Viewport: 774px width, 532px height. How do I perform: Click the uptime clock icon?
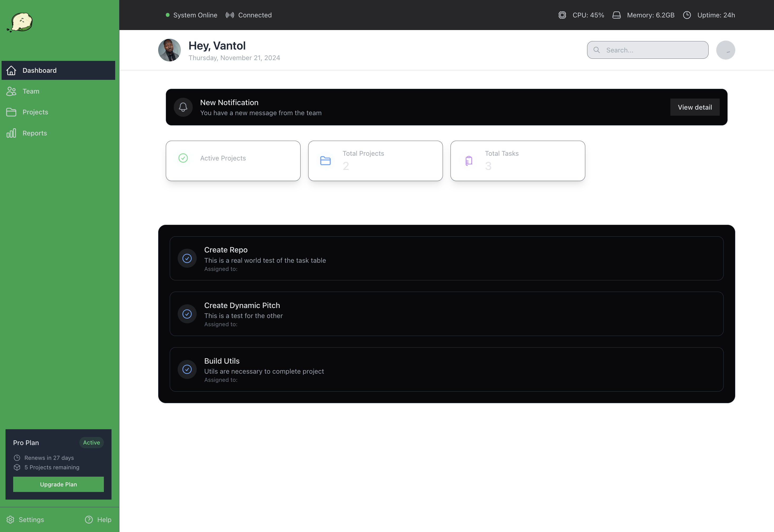click(687, 15)
